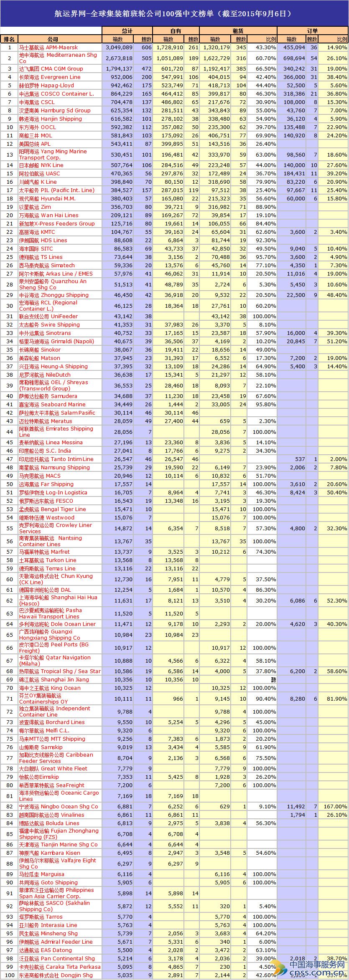Viewport: 349px width, 980px height.
Task: Select company name 马士基航运 APM-Maersk
Action: tap(48, 48)
